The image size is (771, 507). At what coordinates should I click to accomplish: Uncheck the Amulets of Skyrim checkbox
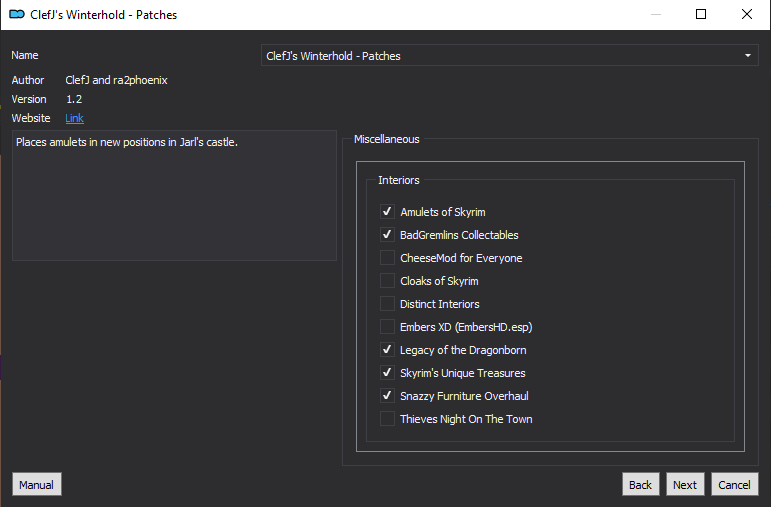click(x=387, y=211)
